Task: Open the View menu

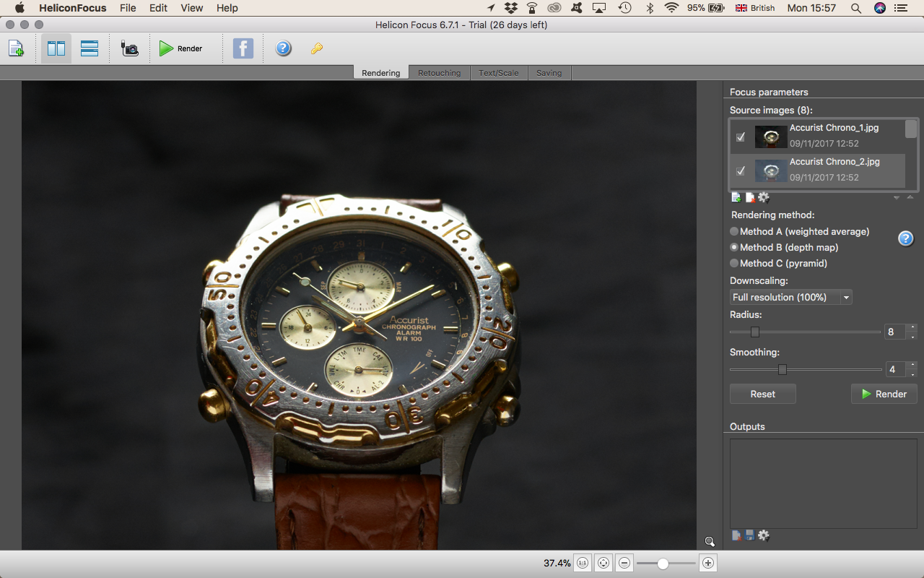Action: (191, 8)
